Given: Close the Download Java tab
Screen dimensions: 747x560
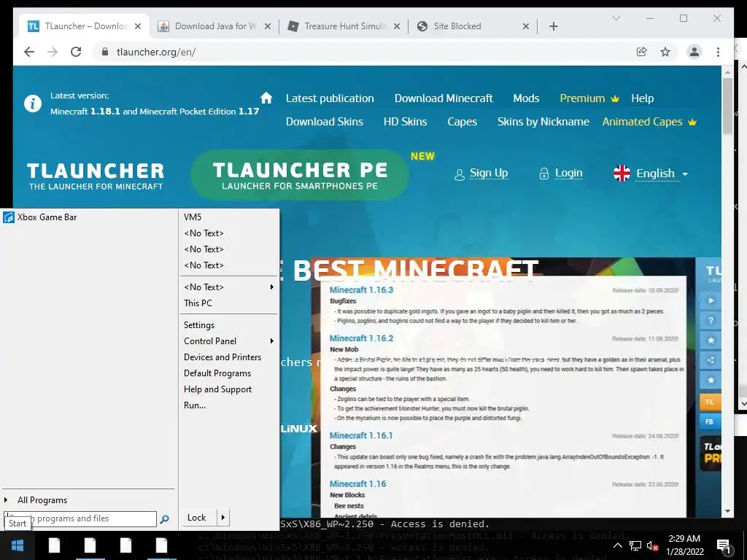Looking at the screenshot, I should click(x=268, y=26).
